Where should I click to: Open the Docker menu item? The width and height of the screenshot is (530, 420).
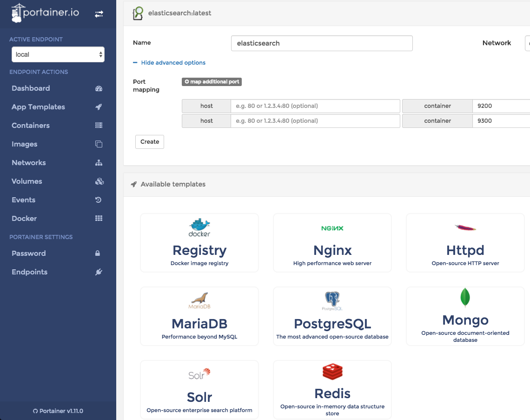click(x=24, y=219)
